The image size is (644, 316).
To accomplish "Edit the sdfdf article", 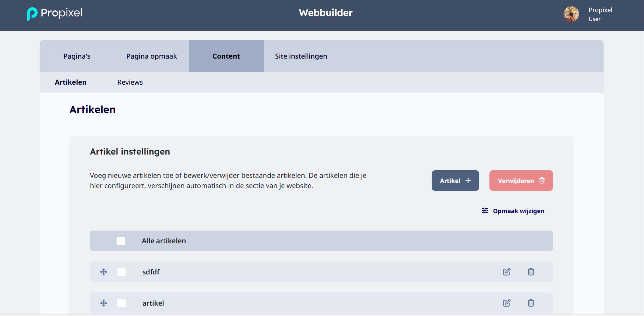I will [507, 272].
